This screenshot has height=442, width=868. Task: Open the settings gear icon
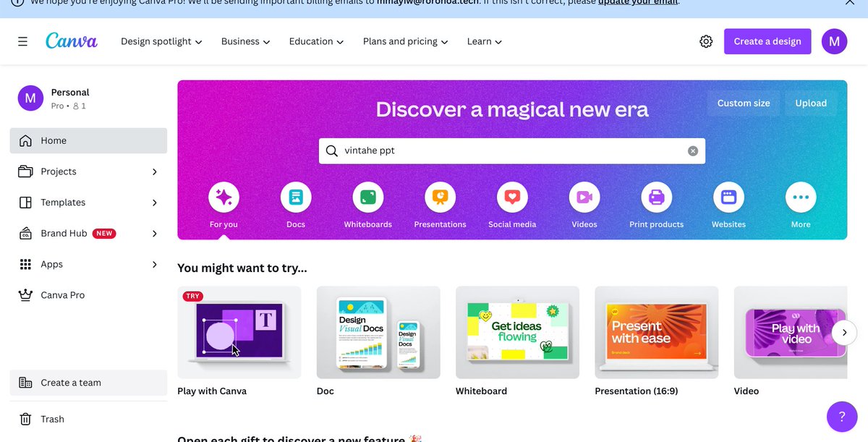pyautogui.click(x=706, y=41)
